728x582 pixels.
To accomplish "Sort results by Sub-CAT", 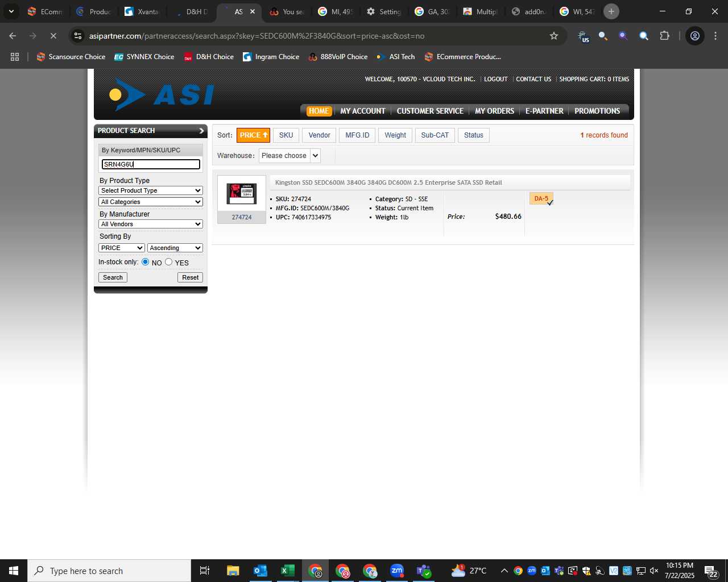I will (x=435, y=135).
